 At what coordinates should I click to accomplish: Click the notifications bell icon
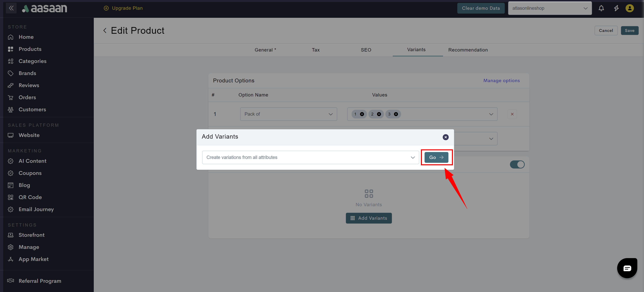601,8
